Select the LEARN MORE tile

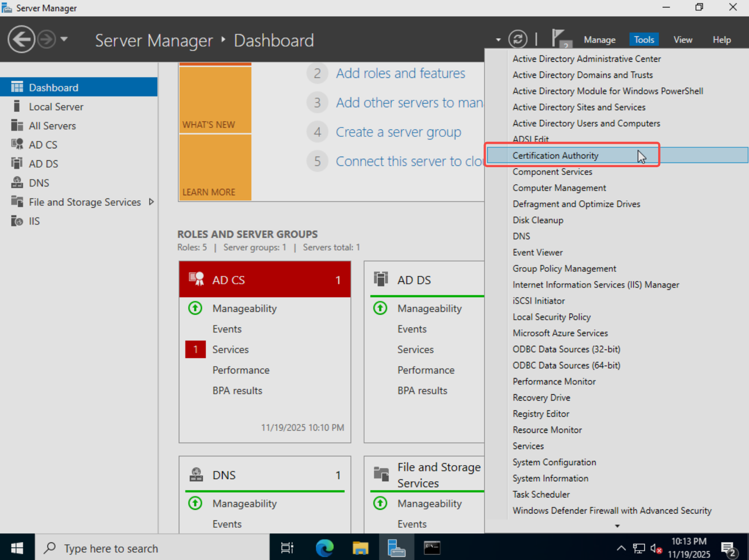pos(215,168)
